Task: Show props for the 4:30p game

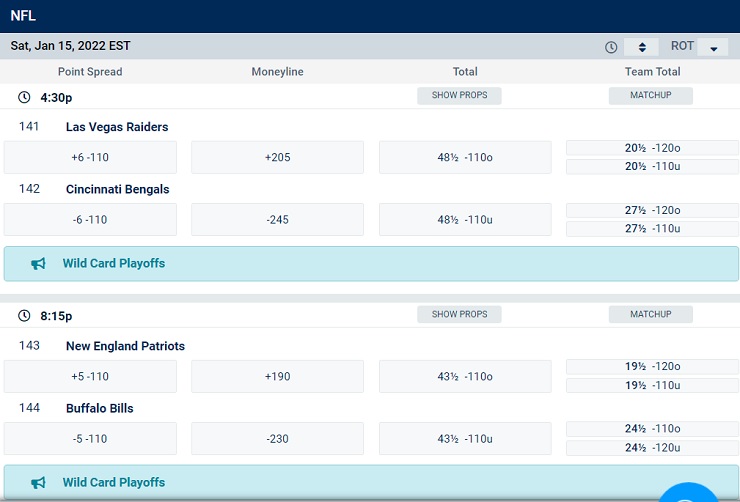Action: click(459, 95)
